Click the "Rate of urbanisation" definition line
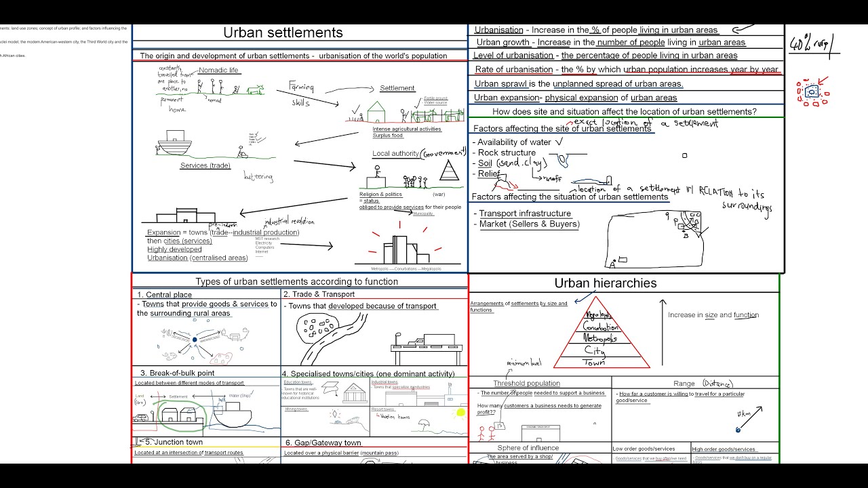 pos(627,69)
